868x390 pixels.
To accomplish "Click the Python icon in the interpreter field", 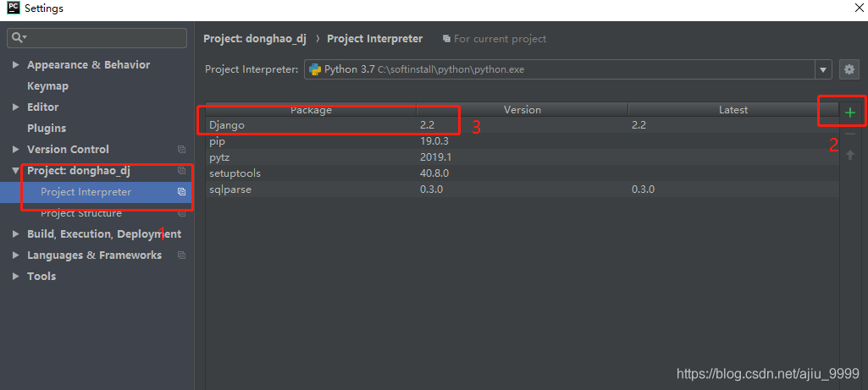I will tap(315, 69).
